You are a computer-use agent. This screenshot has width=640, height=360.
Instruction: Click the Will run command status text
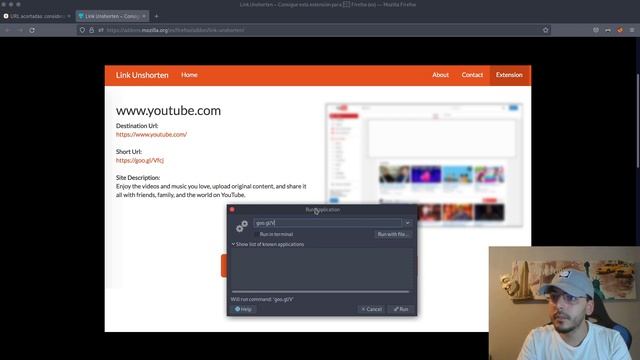(262, 299)
